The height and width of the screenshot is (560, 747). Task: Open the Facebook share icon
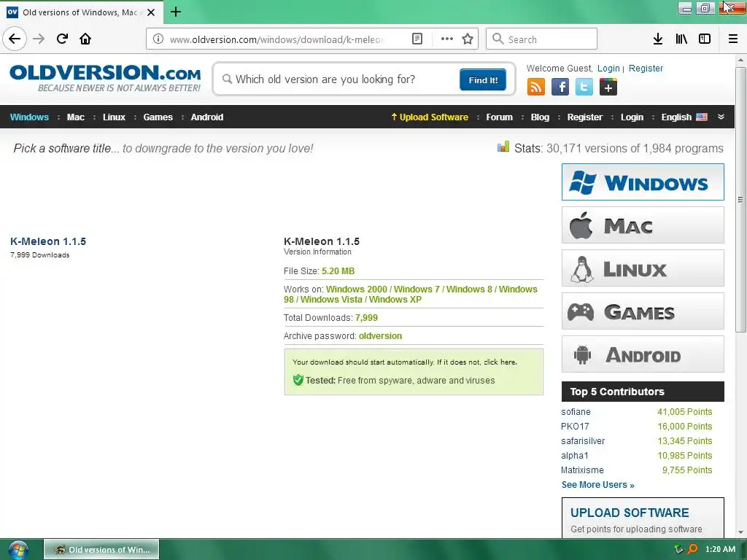point(560,87)
